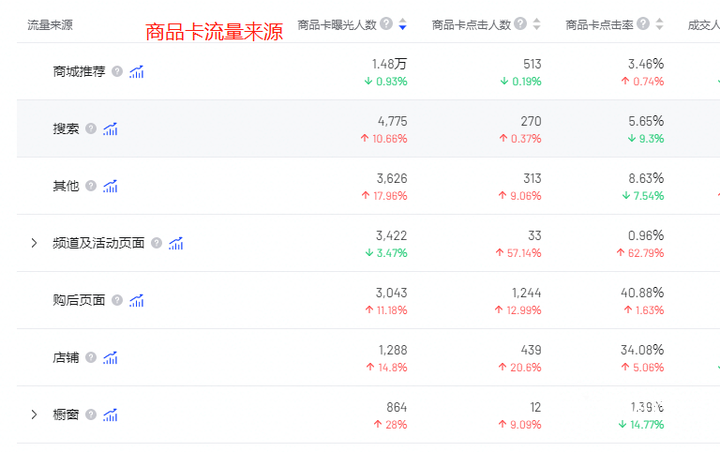Screen dimensions: 720x452
Task: Sort by 商品卡曝光人数 using sort arrows
Action: pyautogui.click(x=403, y=24)
